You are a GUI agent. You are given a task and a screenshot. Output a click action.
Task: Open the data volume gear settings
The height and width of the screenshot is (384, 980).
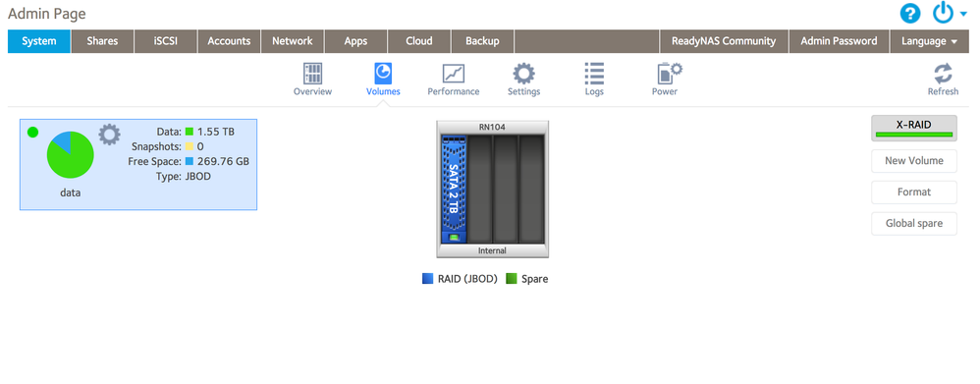click(109, 134)
